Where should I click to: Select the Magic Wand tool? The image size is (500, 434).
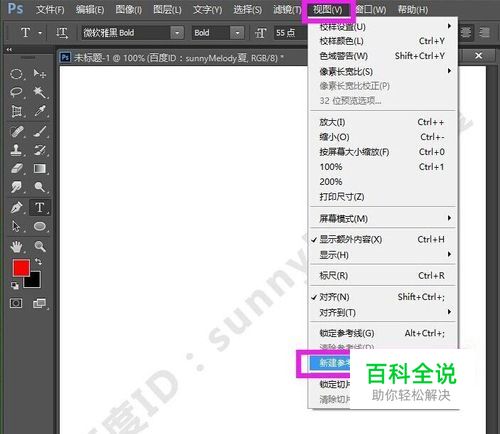point(40,92)
